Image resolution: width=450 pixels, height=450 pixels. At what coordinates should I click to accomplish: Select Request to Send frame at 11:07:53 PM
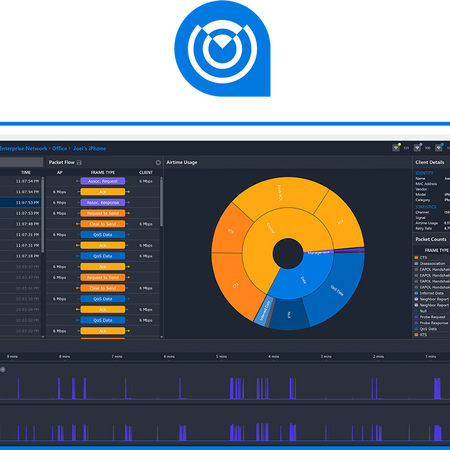(x=103, y=213)
